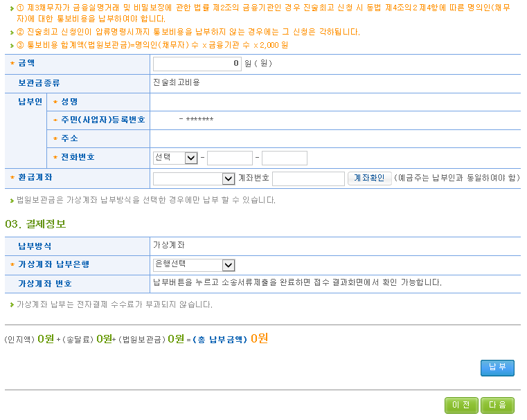The width and height of the screenshot is (527, 420).
Task: Click the 금액 amount input field
Action: pos(197,64)
